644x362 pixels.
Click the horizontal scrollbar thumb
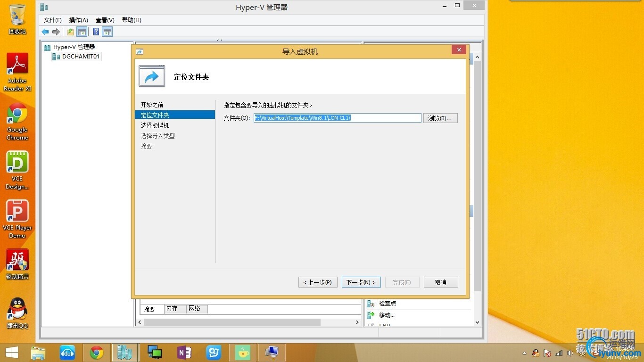click(x=232, y=322)
